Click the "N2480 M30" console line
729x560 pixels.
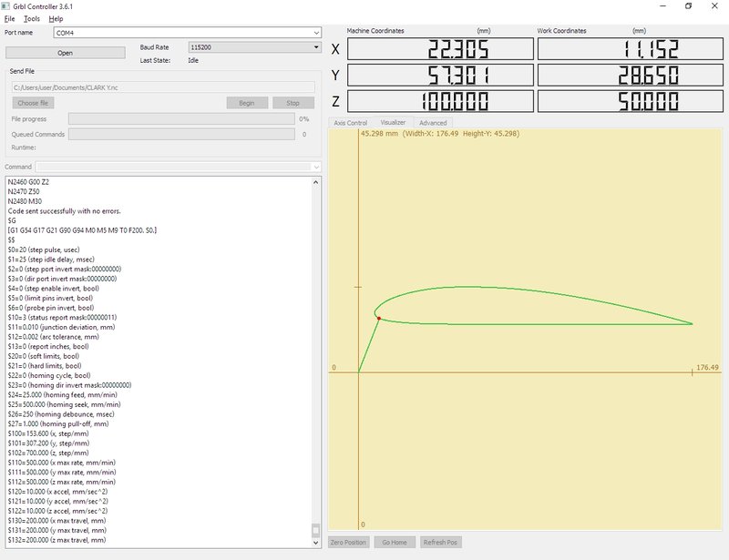(x=25, y=201)
